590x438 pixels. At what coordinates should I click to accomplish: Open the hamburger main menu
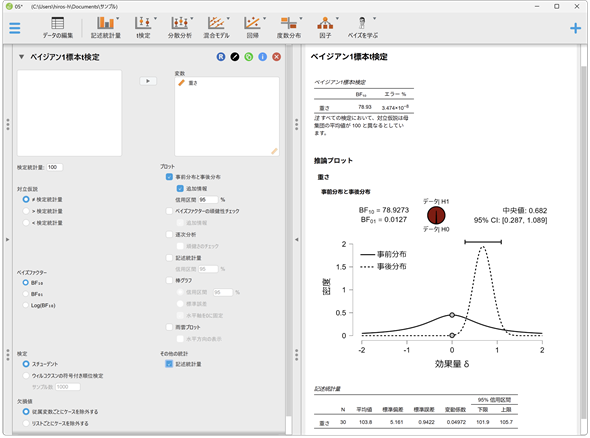click(15, 28)
